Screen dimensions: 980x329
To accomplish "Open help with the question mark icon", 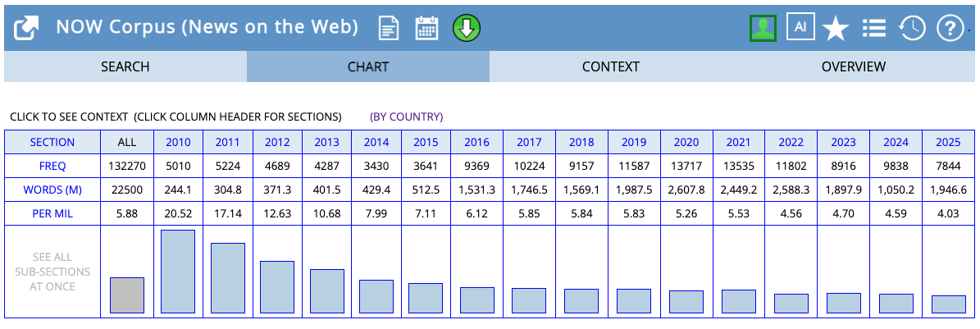I will (950, 29).
